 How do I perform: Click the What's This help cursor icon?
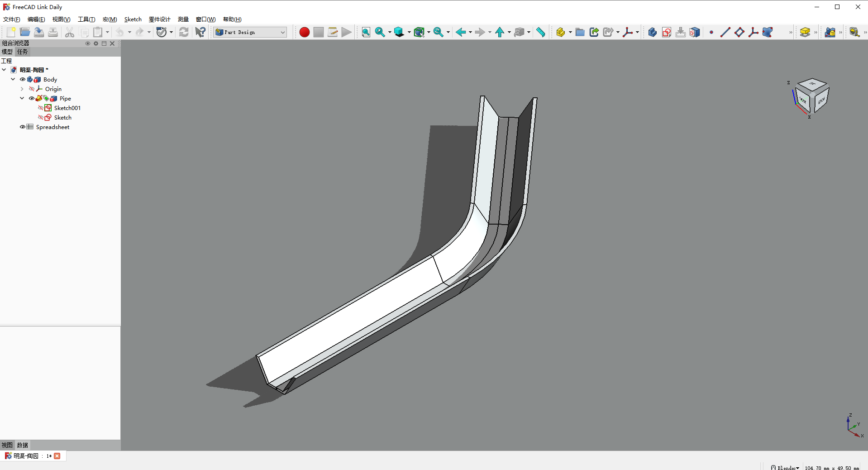[x=200, y=32]
